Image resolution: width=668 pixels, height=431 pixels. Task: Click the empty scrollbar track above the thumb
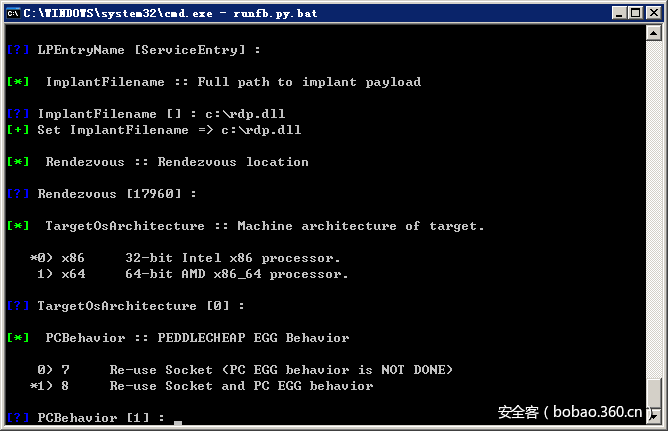point(654,200)
